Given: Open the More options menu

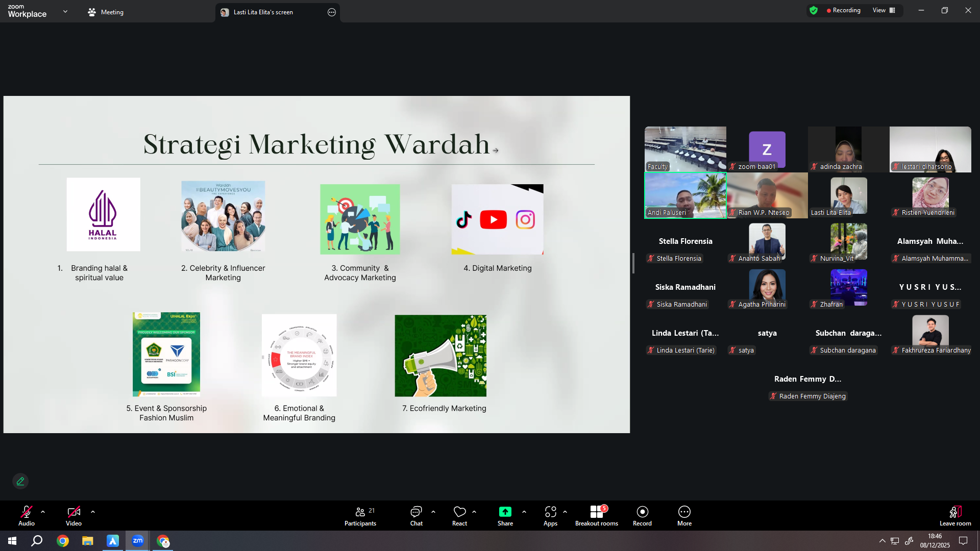Looking at the screenshot, I should coord(684,515).
